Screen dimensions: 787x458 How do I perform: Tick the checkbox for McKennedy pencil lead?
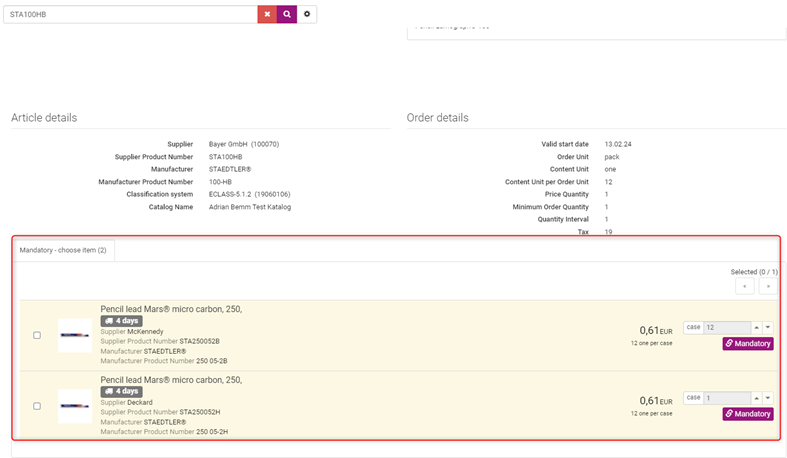[x=37, y=335]
